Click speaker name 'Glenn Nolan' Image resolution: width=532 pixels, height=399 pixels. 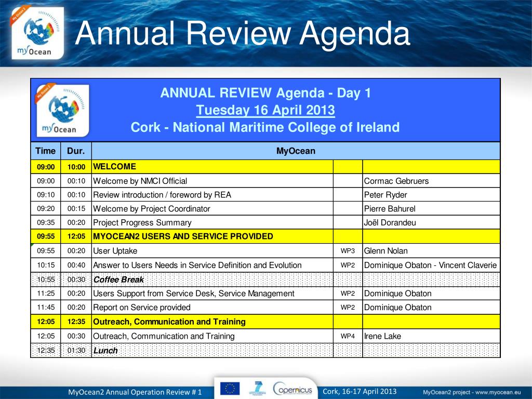tap(386, 251)
